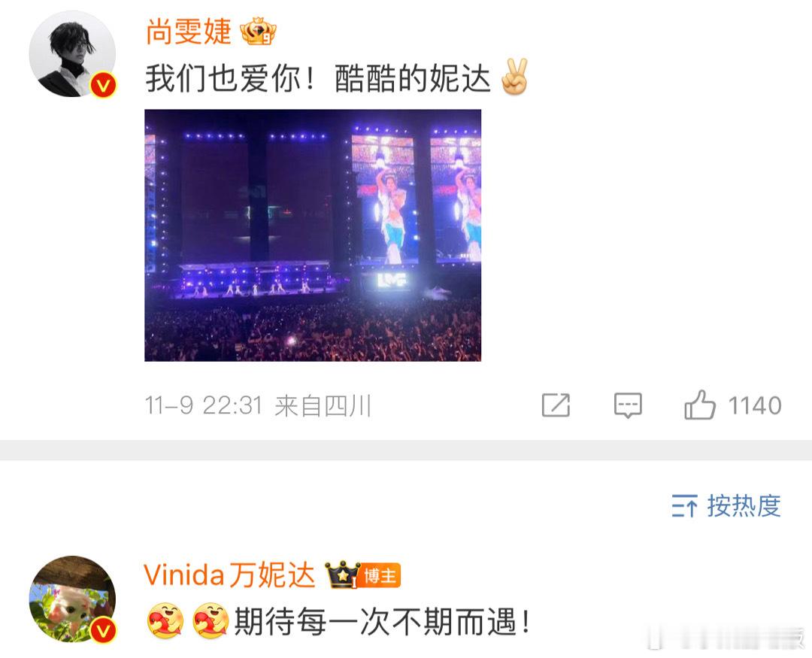Open the comment bubble icon
The height and width of the screenshot is (658, 812).
click(628, 405)
